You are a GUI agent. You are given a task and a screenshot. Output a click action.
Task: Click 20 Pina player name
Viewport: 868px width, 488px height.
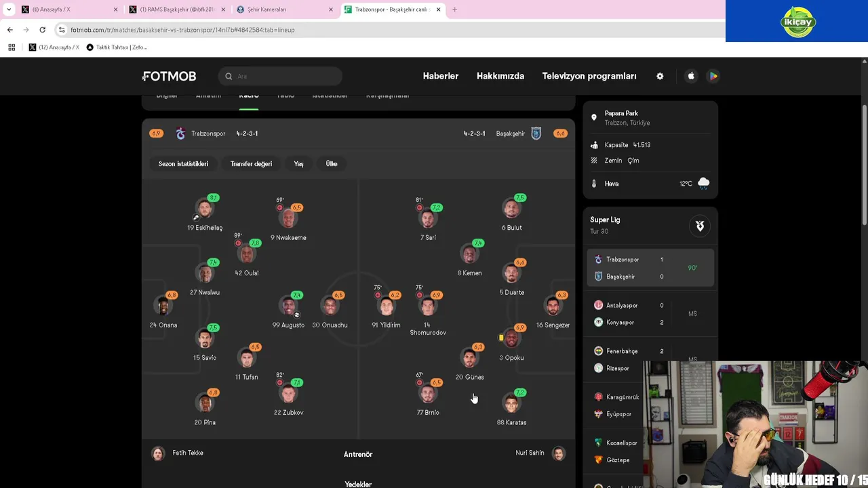(204, 423)
